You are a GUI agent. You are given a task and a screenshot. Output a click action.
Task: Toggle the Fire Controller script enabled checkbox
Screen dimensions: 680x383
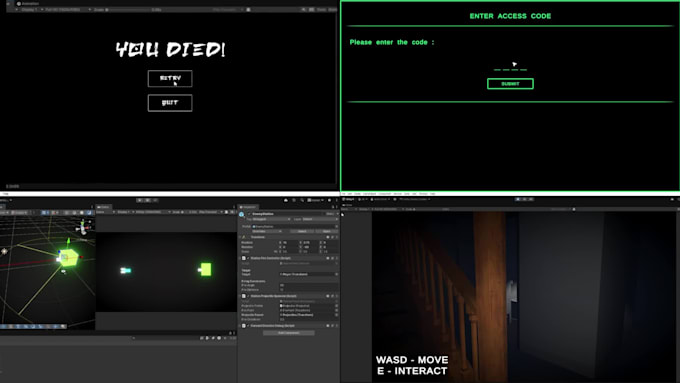click(248, 258)
